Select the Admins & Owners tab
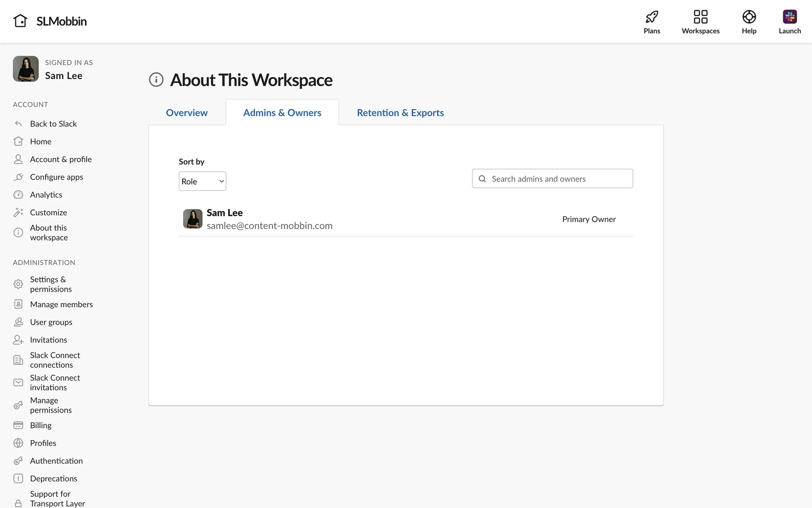This screenshot has height=508, width=812. [282, 113]
